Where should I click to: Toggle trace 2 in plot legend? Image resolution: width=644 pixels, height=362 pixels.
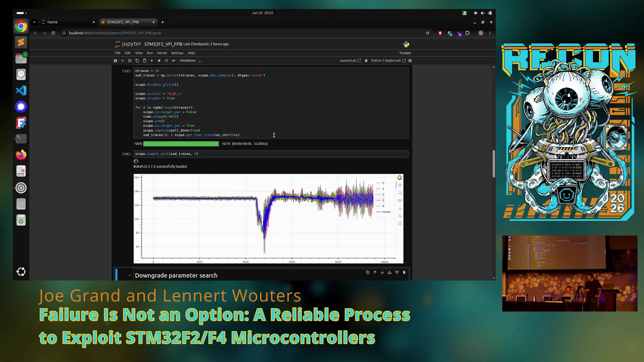tap(380, 195)
